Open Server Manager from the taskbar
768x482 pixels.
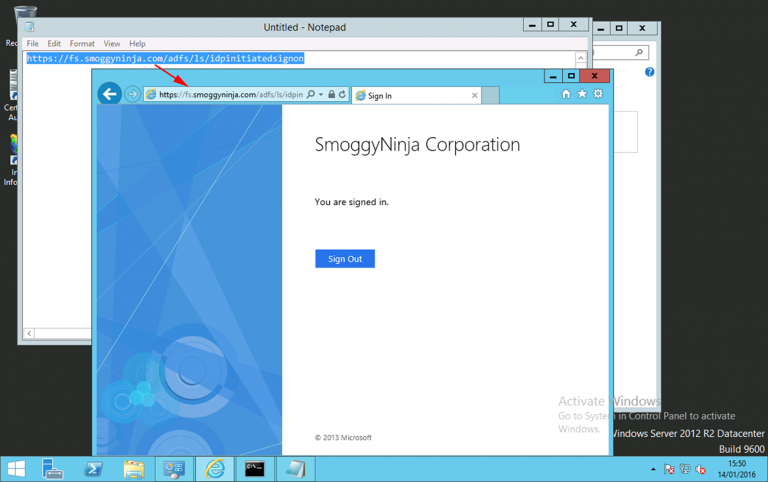[53, 469]
